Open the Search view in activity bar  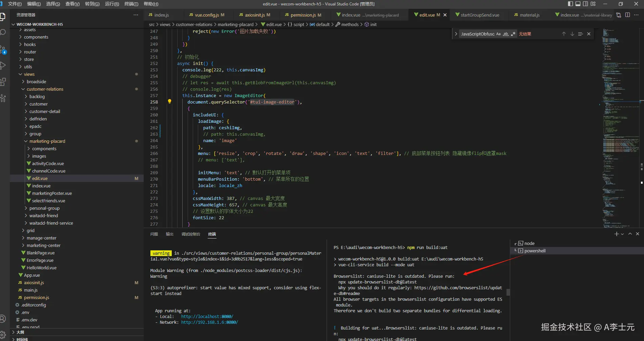(x=3, y=32)
